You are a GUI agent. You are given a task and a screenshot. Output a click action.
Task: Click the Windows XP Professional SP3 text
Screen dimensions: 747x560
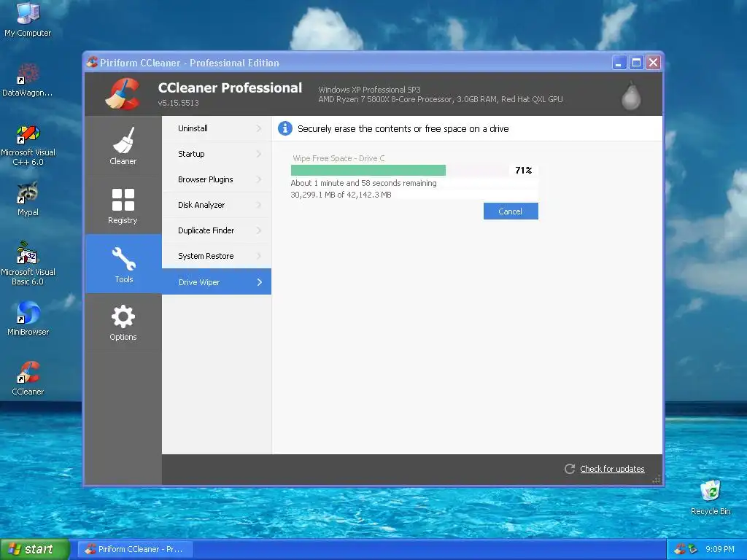point(369,90)
